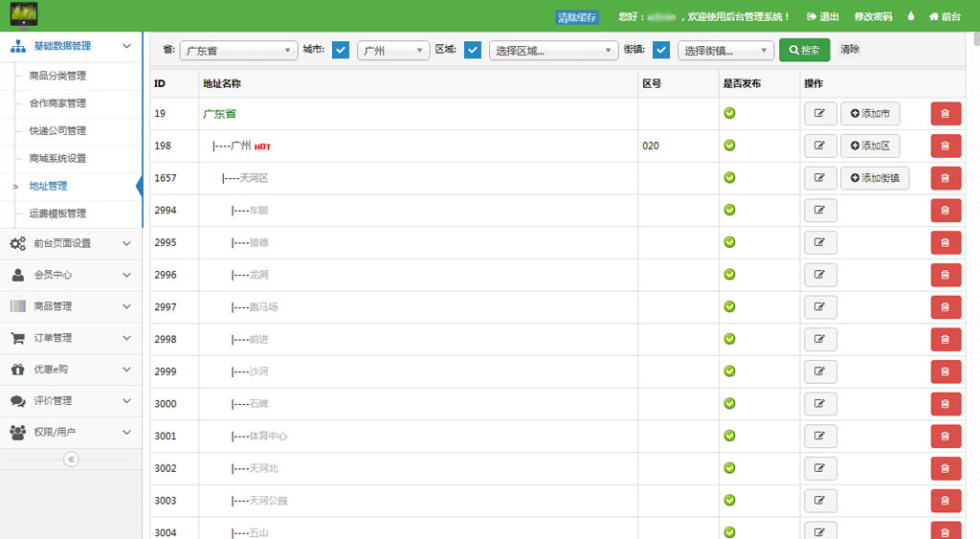Edit the 沙河 row
The width and height of the screenshot is (980, 539).
point(820,371)
